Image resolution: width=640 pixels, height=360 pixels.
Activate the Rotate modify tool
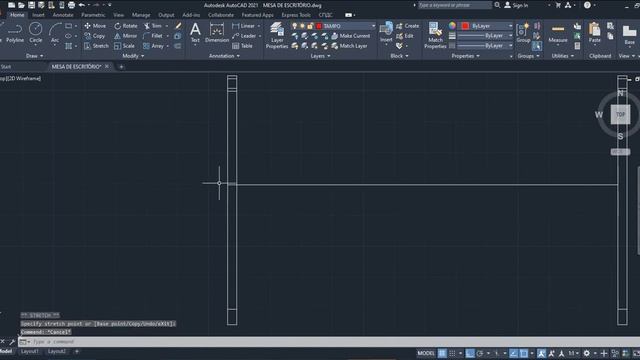coord(126,26)
